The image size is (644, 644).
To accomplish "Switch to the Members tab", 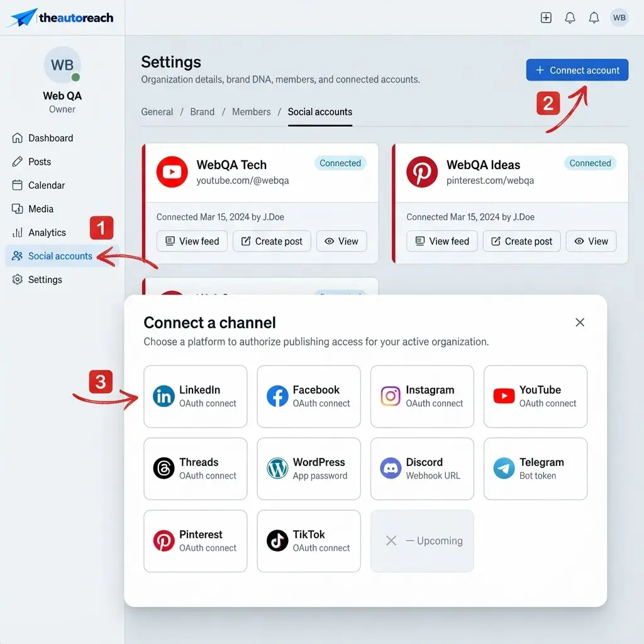I will (252, 112).
